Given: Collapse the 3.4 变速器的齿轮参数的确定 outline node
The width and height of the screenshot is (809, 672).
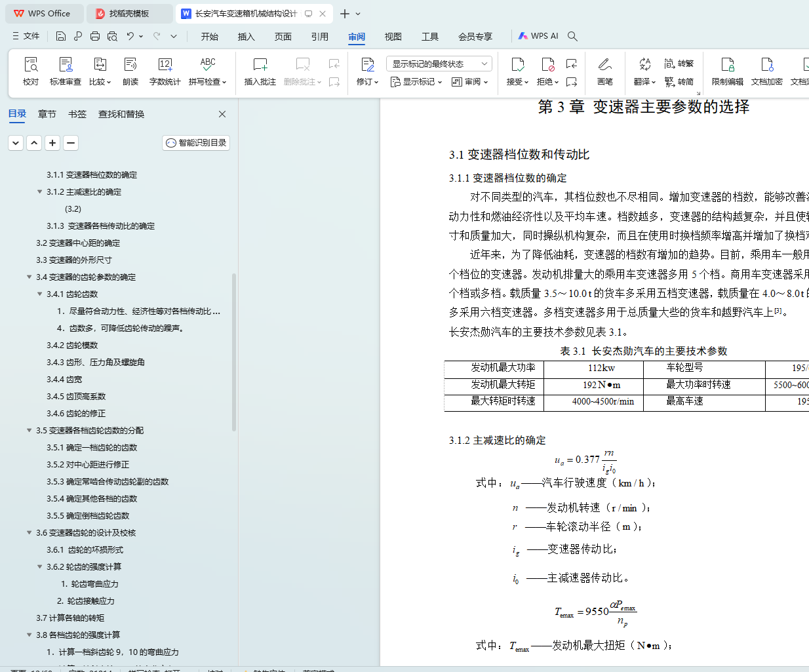Looking at the screenshot, I should (29, 277).
